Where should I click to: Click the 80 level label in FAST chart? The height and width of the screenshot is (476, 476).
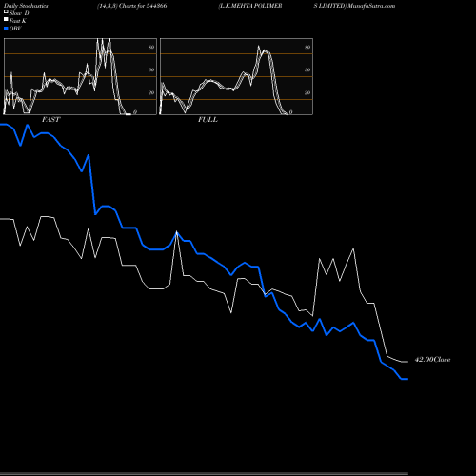[x=151, y=47]
